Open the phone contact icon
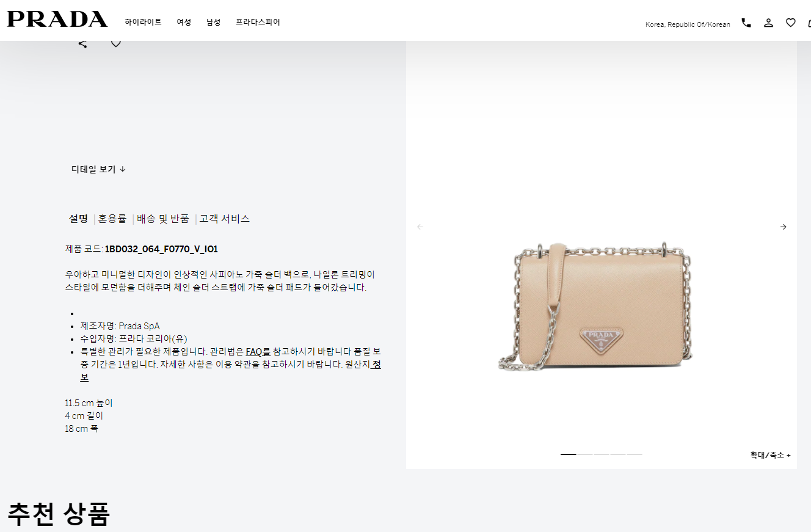The image size is (811, 532). pyautogui.click(x=746, y=23)
